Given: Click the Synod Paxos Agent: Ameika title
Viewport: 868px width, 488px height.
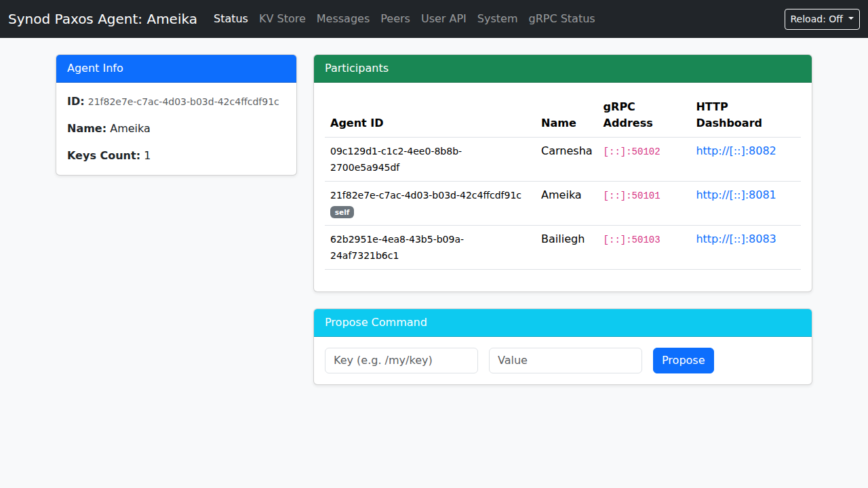Looking at the screenshot, I should click(x=102, y=19).
